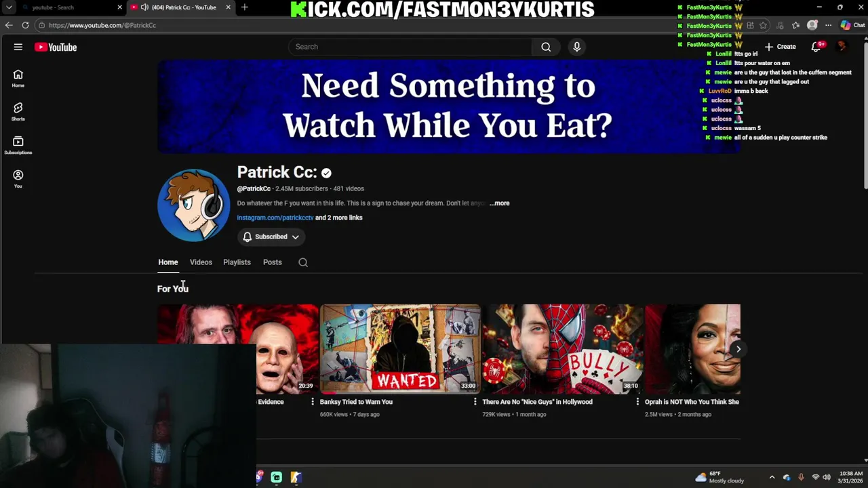
Task: Expand channel description with ...more
Action: tap(499, 203)
